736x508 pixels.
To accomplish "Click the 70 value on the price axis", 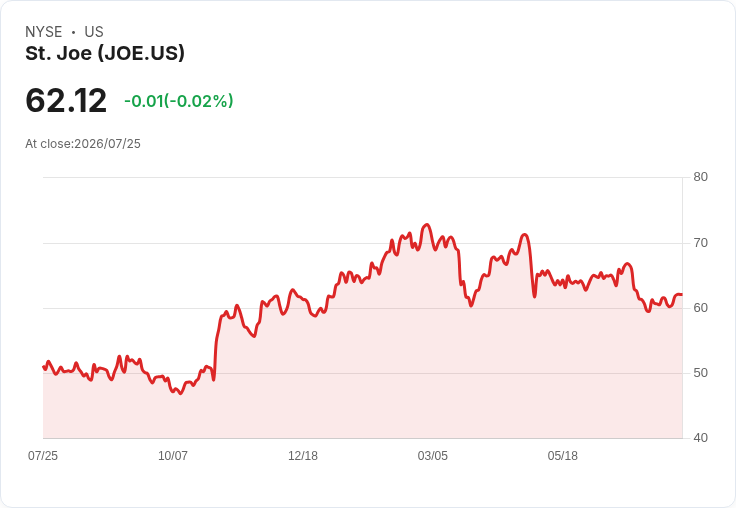I will coord(700,243).
